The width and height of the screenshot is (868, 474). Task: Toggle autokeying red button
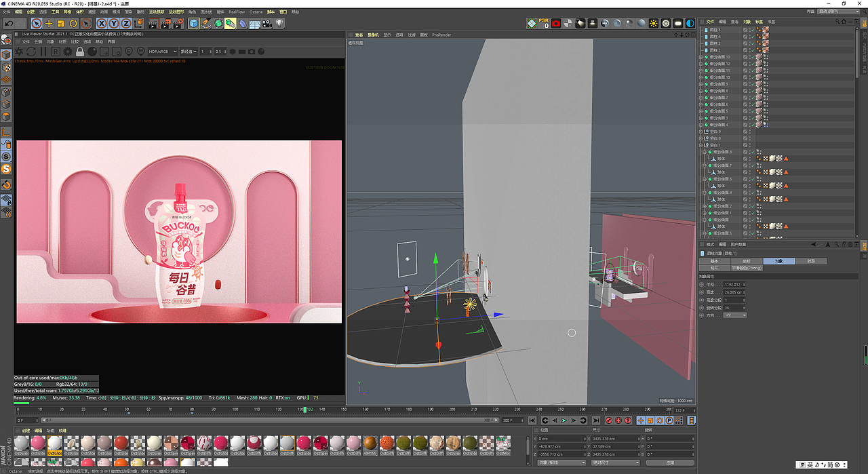(x=618, y=420)
